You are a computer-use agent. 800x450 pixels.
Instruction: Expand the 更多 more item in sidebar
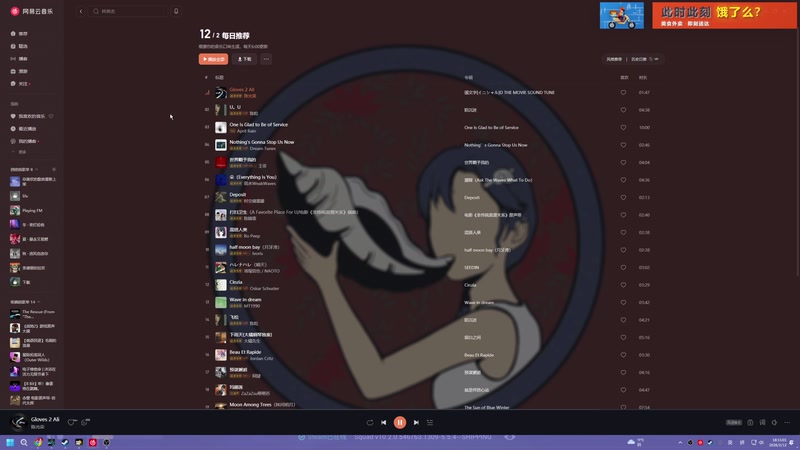pos(20,152)
